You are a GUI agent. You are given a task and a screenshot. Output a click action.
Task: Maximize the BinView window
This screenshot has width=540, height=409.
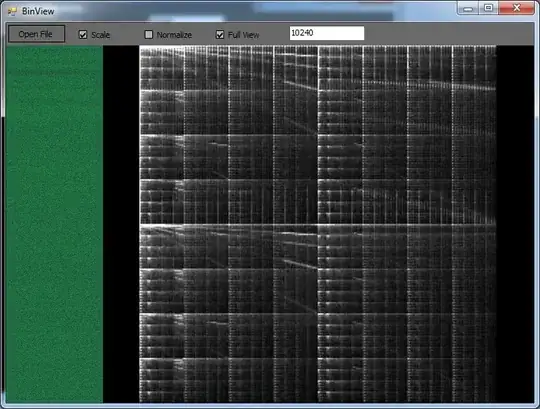point(488,8)
